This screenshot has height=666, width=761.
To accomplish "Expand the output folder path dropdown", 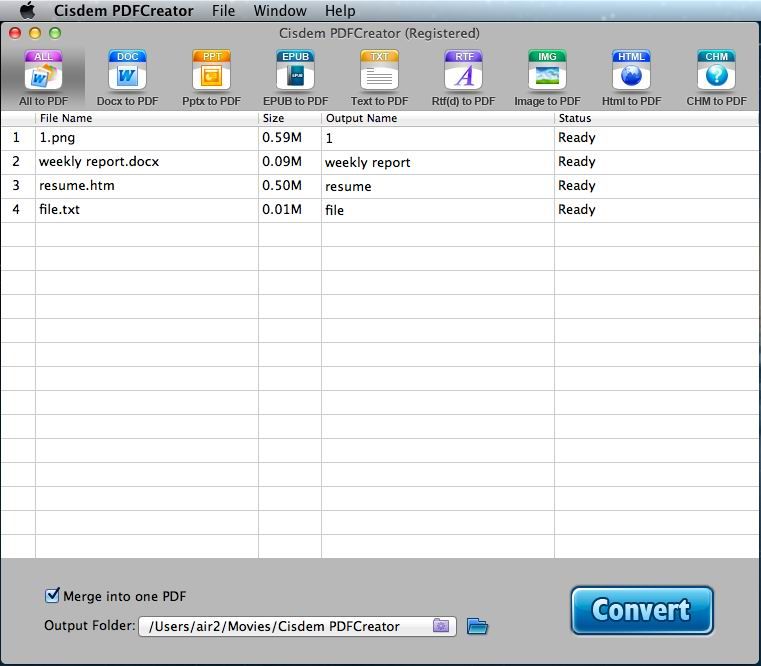I will click(x=441, y=627).
